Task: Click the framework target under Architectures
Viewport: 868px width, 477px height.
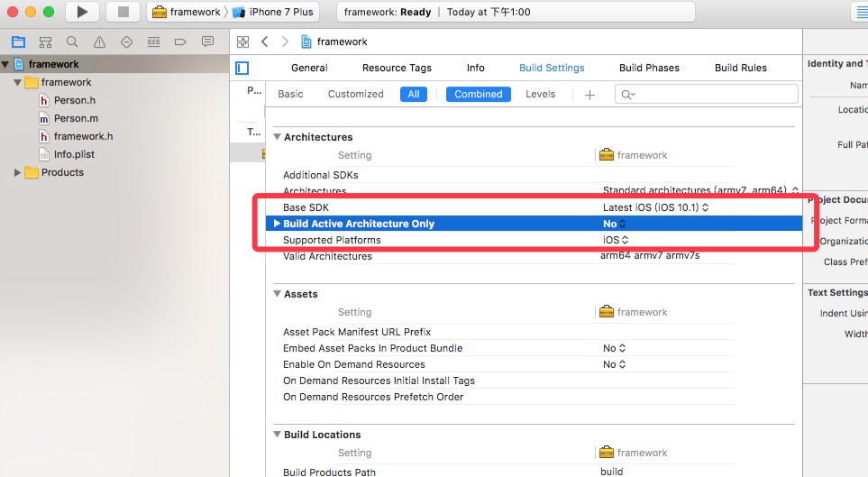Action: coord(634,155)
